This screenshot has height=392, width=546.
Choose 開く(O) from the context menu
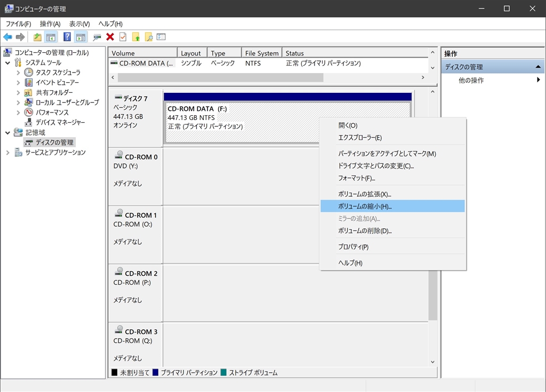[392, 125]
